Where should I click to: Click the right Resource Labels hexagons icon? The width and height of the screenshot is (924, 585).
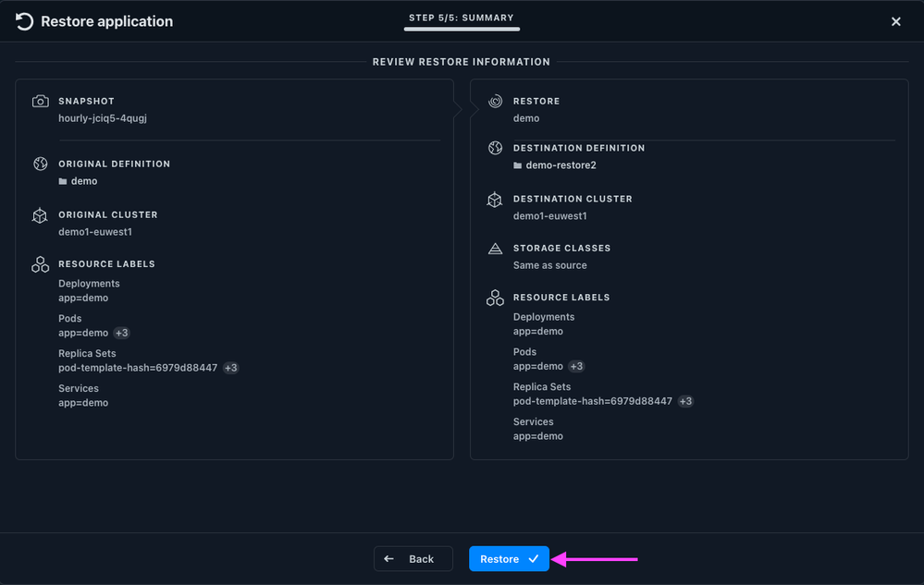tap(495, 298)
